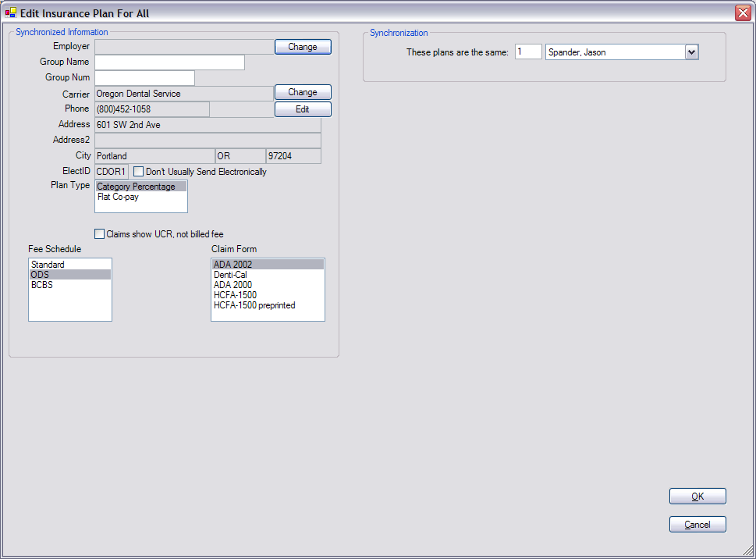Select Category Percentage plan type
The image size is (756, 559).
(136, 187)
